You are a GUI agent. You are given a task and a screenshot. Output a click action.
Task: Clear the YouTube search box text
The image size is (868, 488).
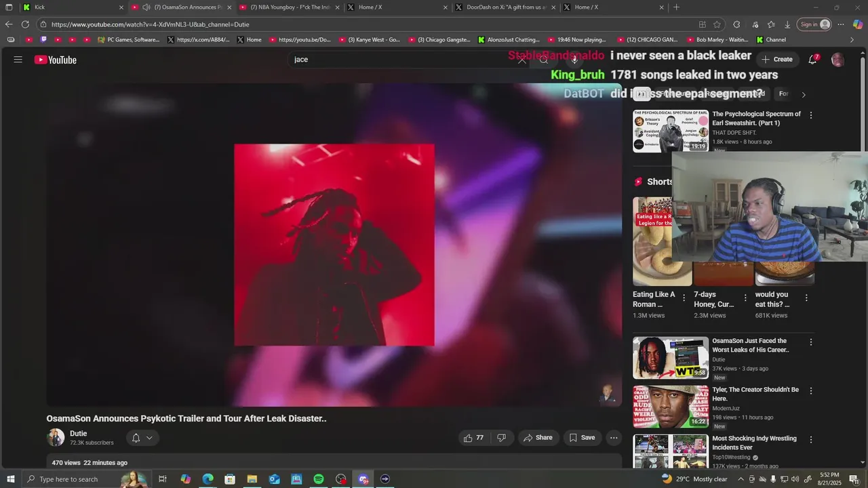click(521, 60)
